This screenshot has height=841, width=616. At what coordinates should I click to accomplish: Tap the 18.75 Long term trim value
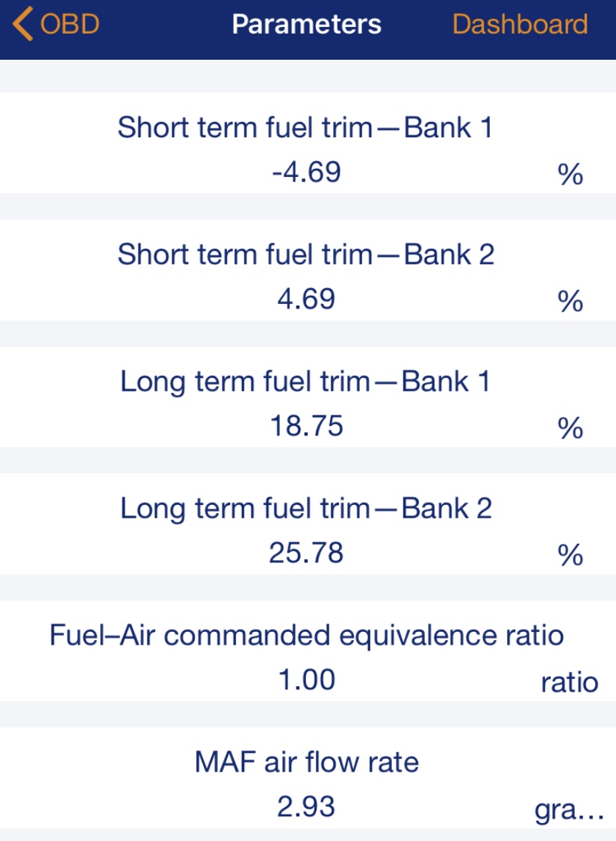point(306,426)
